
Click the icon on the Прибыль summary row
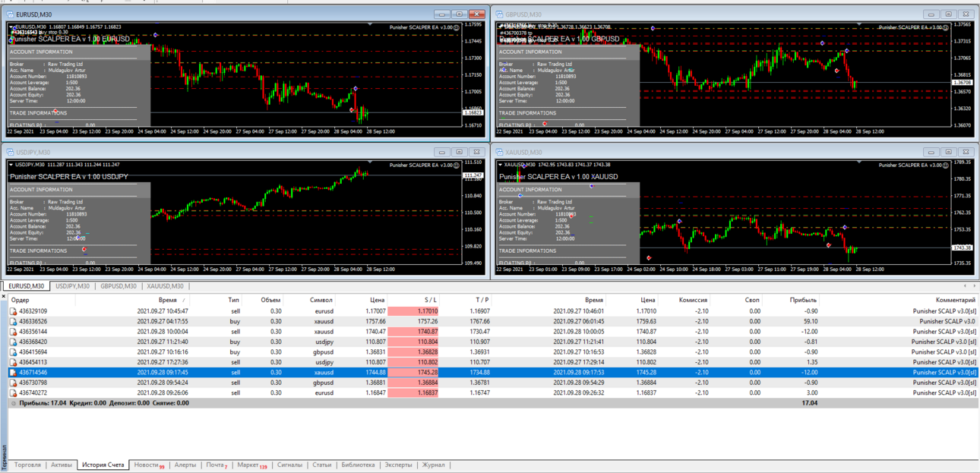(13, 403)
